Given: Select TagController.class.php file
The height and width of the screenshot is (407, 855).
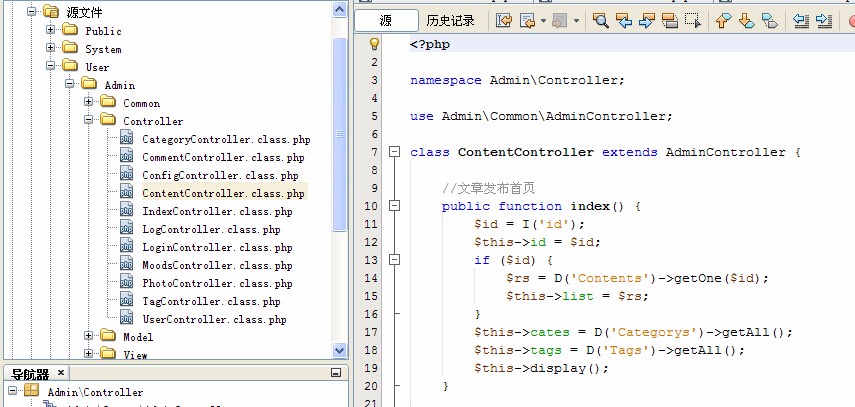Looking at the screenshot, I should click(x=211, y=301).
